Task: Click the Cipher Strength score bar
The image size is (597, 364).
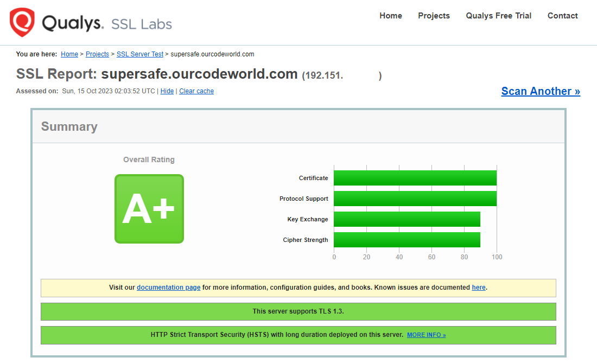Action: (x=407, y=239)
